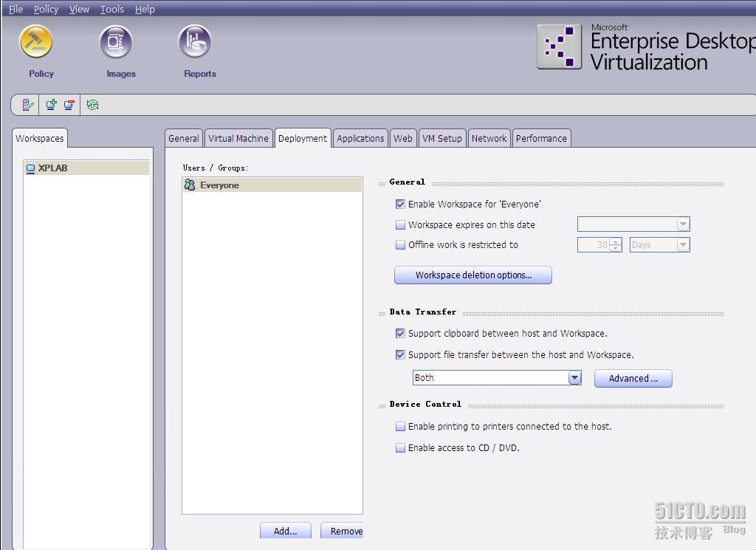The height and width of the screenshot is (550, 756).
Task: Open the workspace expiry date dropdown
Action: [683, 224]
